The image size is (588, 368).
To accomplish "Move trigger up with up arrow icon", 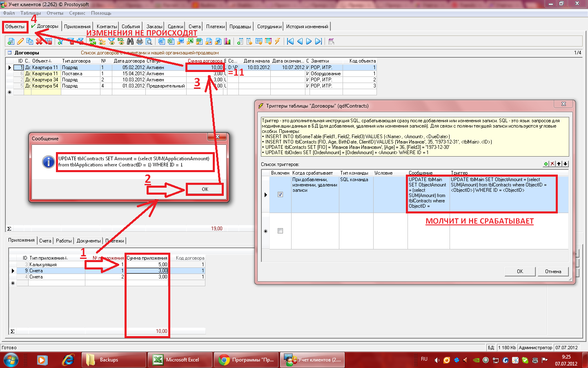I will (x=559, y=164).
